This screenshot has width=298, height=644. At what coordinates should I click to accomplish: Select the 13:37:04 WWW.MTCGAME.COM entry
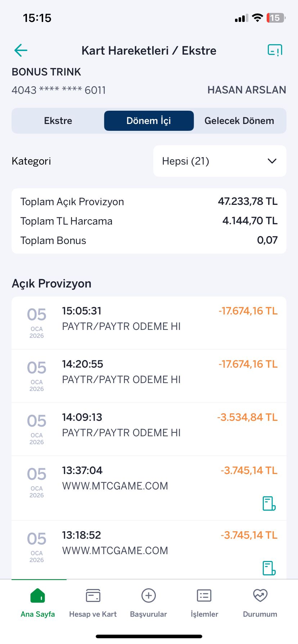pos(149,488)
